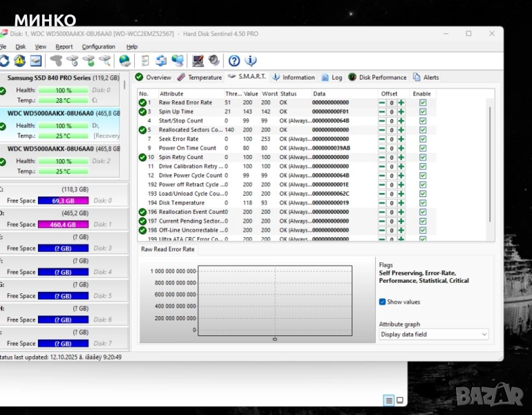Click the minus offset button for Spin Up Time

pos(382,111)
